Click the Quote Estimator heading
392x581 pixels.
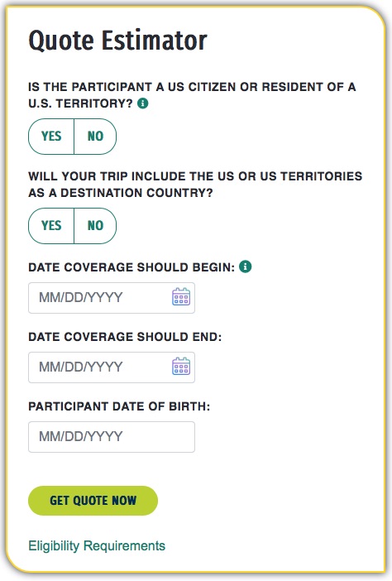[117, 40]
